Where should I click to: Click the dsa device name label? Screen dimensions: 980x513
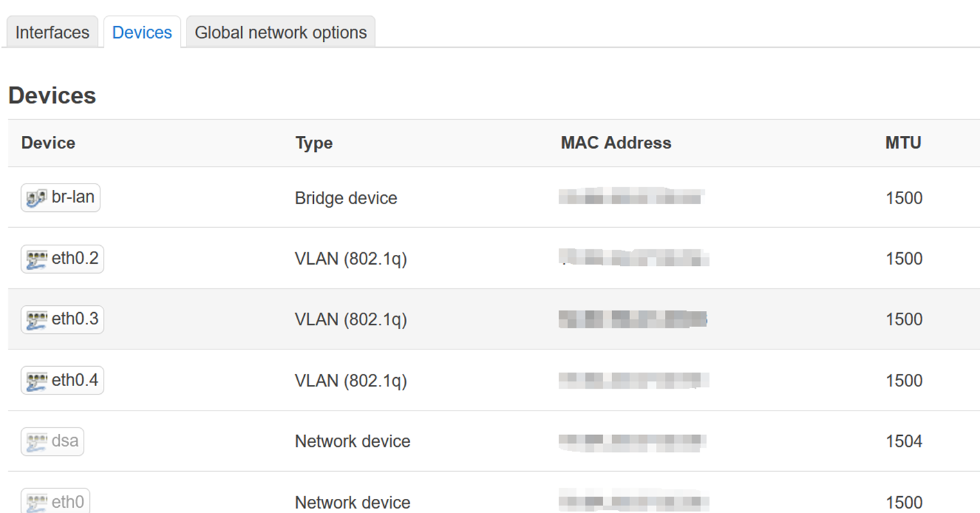pos(65,441)
